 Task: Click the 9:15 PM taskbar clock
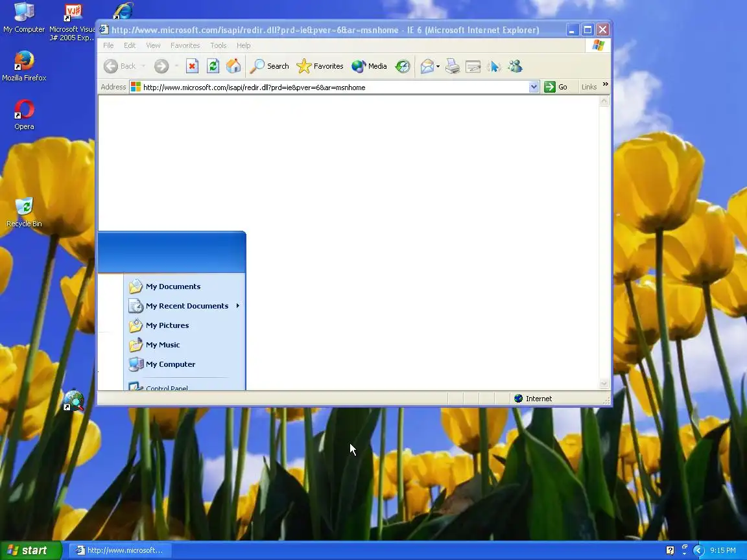pos(723,550)
